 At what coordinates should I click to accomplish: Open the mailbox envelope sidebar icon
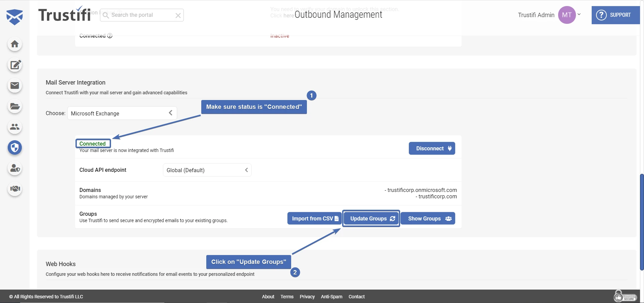pyautogui.click(x=15, y=86)
